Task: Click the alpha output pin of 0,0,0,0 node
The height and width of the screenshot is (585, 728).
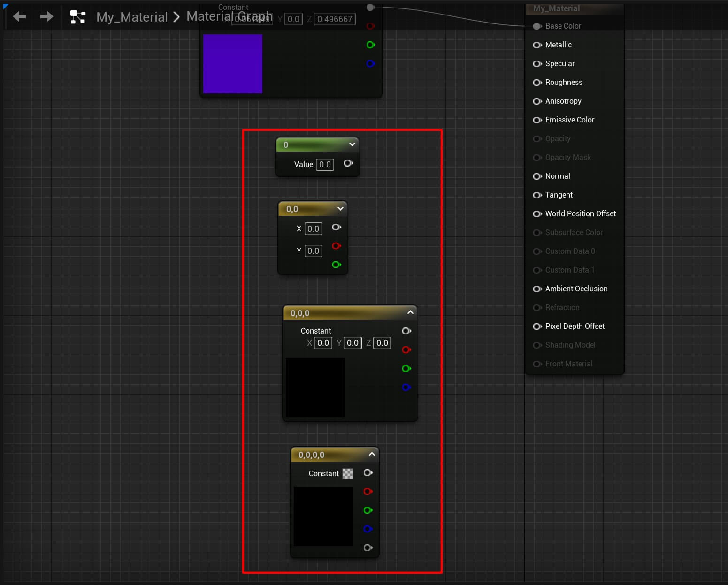Action: 368,548
